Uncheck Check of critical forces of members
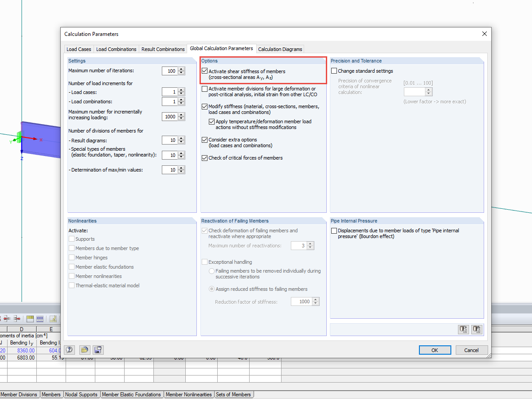The width and height of the screenshot is (532, 399). tap(204, 158)
